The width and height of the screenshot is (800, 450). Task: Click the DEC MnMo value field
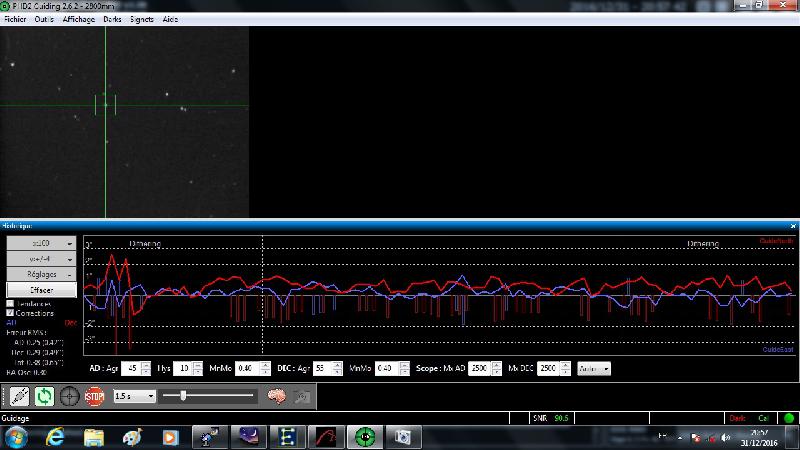tap(387, 368)
